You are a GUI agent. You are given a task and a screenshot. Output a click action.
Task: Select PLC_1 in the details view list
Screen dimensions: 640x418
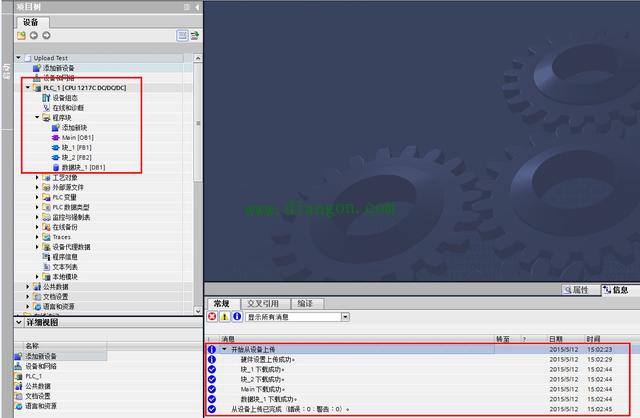(36, 375)
